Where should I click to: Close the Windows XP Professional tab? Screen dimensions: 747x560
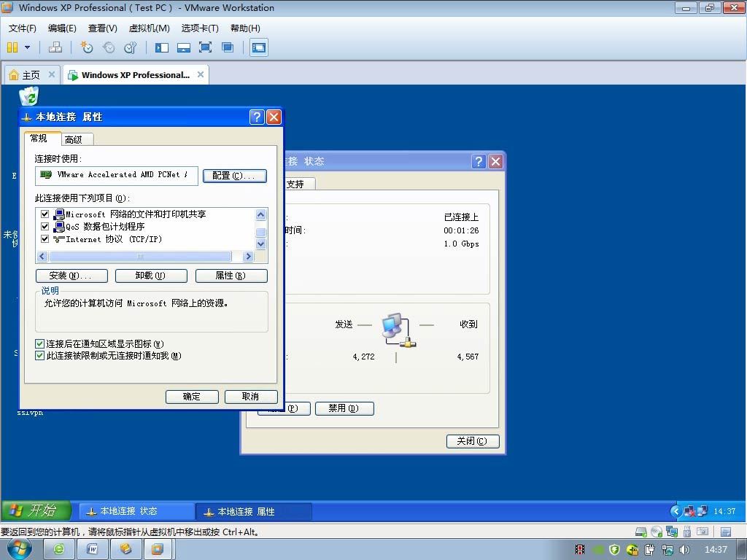(201, 74)
